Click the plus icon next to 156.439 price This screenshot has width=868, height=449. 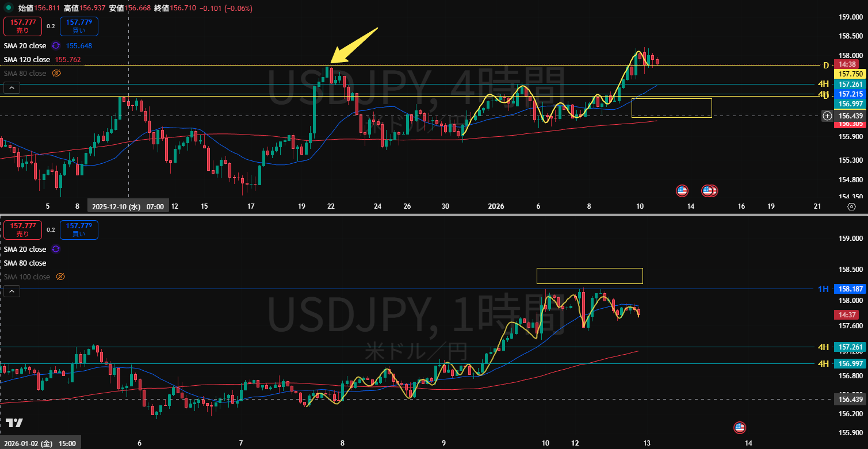pyautogui.click(x=827, y=116)
